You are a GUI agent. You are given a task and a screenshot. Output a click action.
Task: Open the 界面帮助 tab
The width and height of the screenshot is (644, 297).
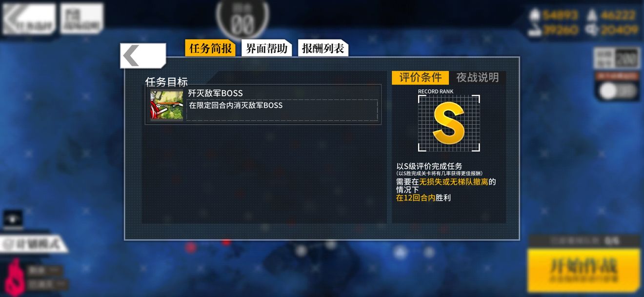pos(266,48)
